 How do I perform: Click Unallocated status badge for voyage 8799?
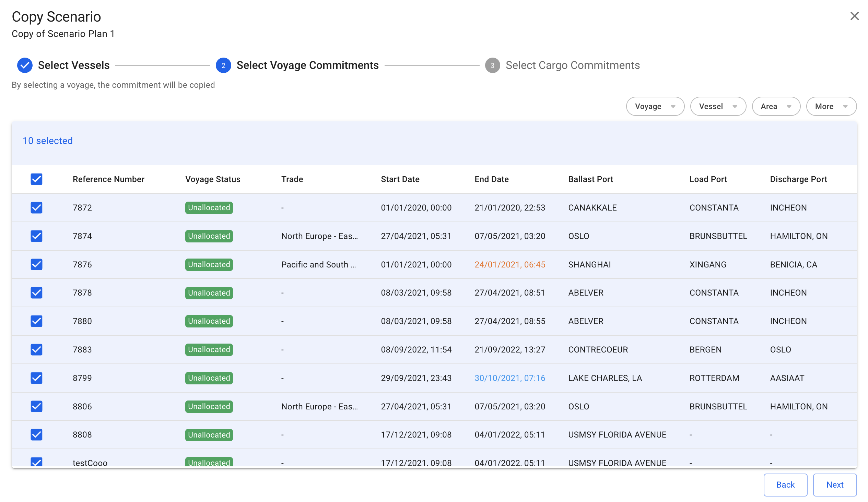[x=209, y=378]
